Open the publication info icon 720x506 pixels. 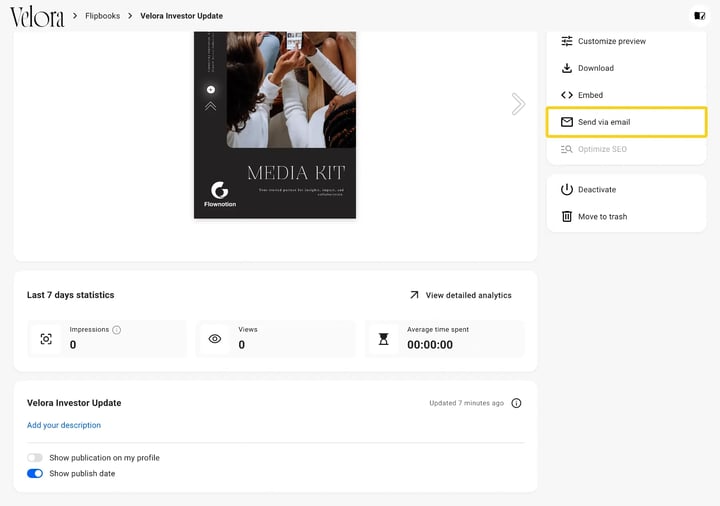pos(516,403)
